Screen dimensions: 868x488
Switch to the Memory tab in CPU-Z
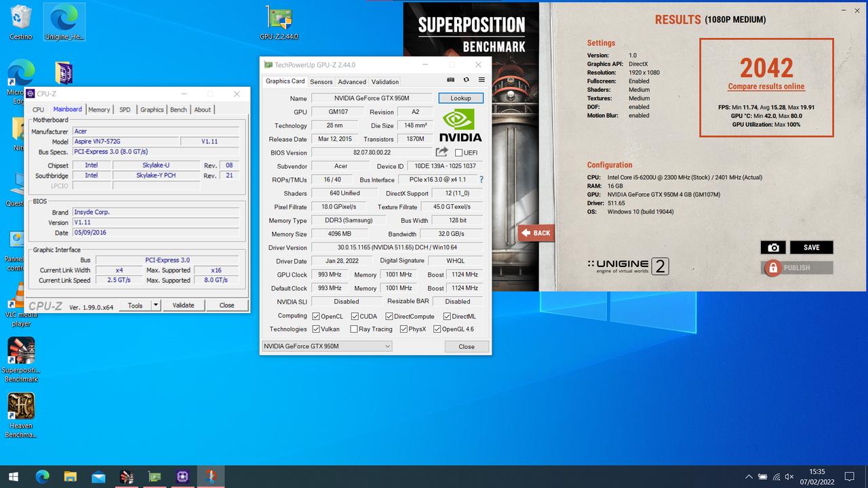click(x=99, y=110)
